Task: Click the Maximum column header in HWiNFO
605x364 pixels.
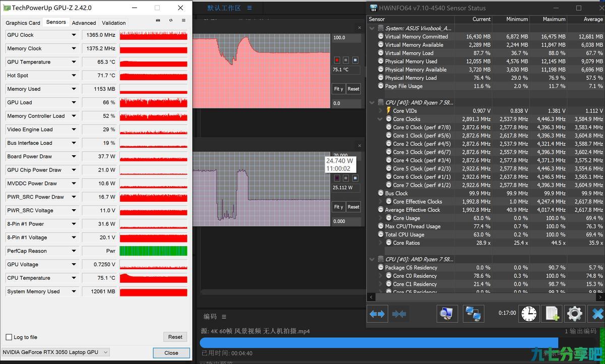Action: [549, 19]
